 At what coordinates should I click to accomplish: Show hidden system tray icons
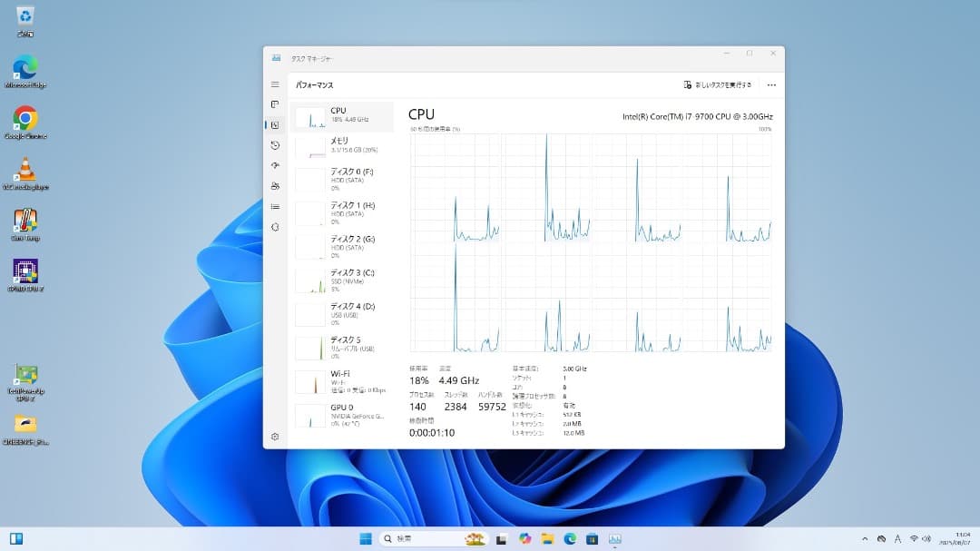866,538
